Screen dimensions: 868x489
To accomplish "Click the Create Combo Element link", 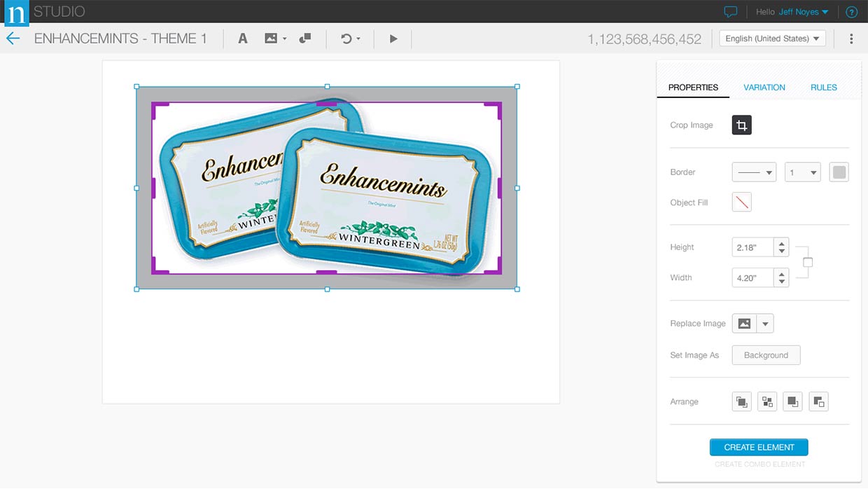I will [x=759, y=464].
